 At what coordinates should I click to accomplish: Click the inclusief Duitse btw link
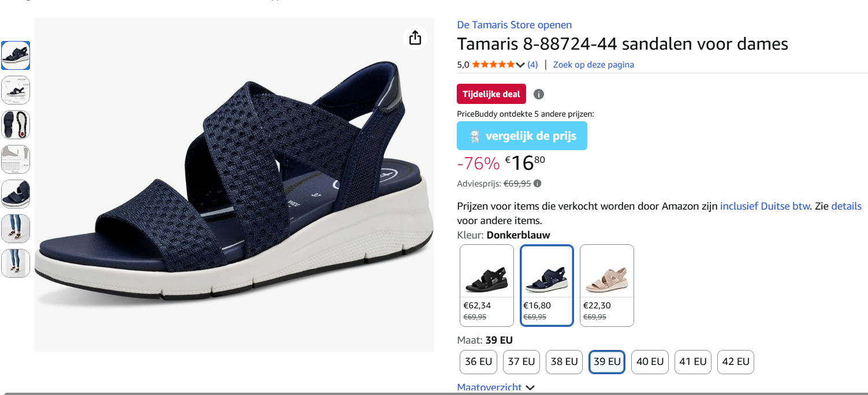pyautogui.click(x=764, y=206)
